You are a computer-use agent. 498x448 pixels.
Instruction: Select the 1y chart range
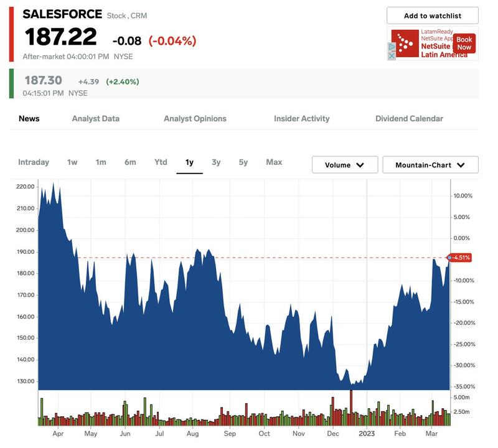[x=189, y=162]
